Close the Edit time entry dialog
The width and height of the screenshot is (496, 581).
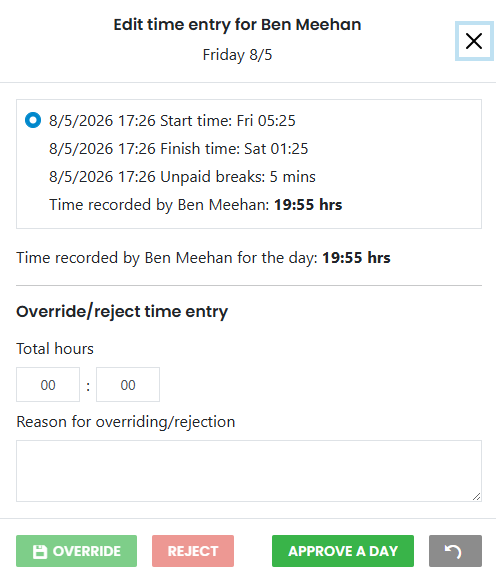[x=474, y=41]
